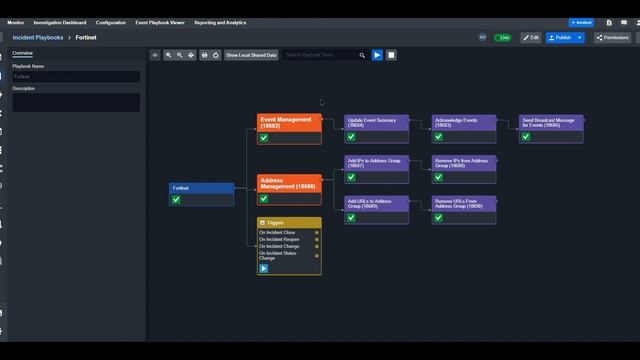
Task: Click the refresh playbook icon
Action: pos(216,55)
